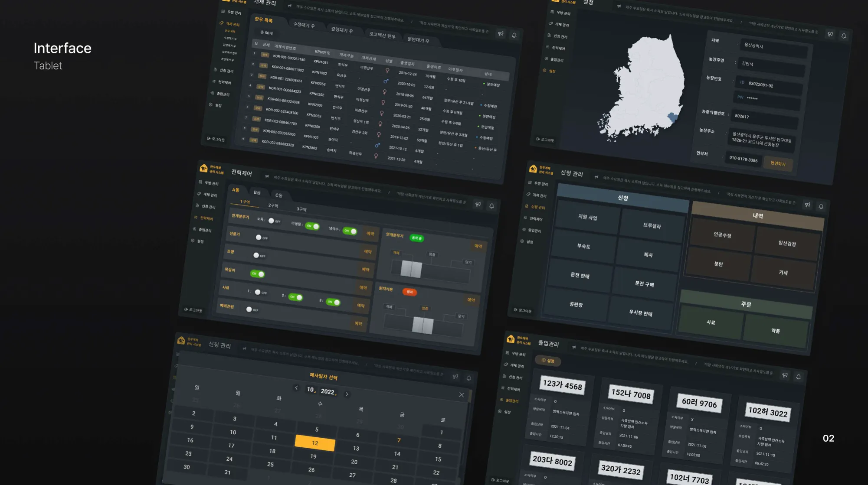Switch to the B동 tab
Viewport: 868px width, 485px height.
[x=257, y=192]
